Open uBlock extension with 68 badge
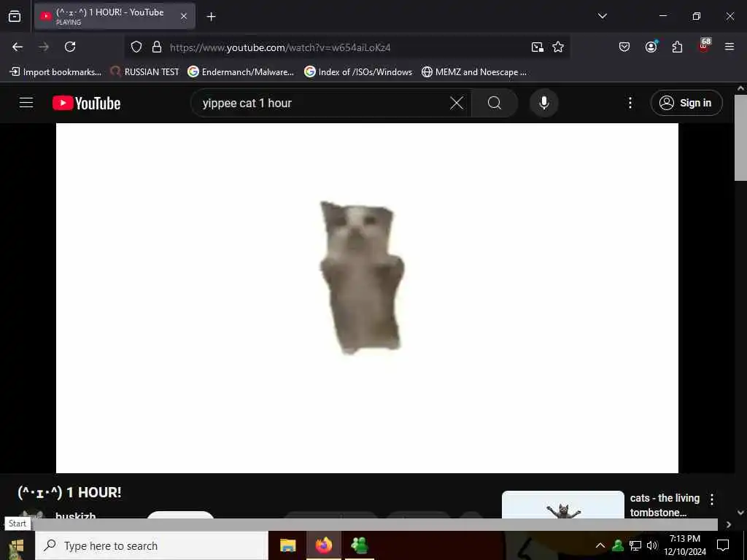The width and height of the screenshot is (747, 560). [x=704, y=46]
